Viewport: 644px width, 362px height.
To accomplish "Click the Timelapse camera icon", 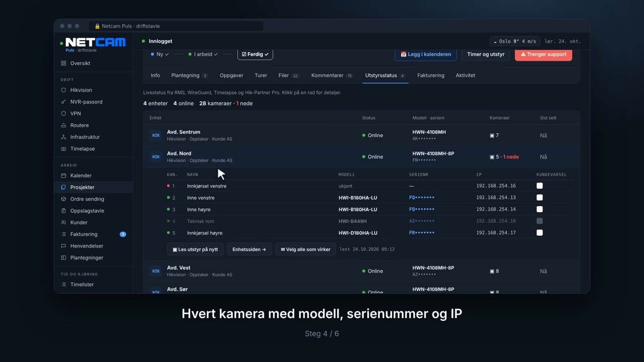I will click(63, 149).
